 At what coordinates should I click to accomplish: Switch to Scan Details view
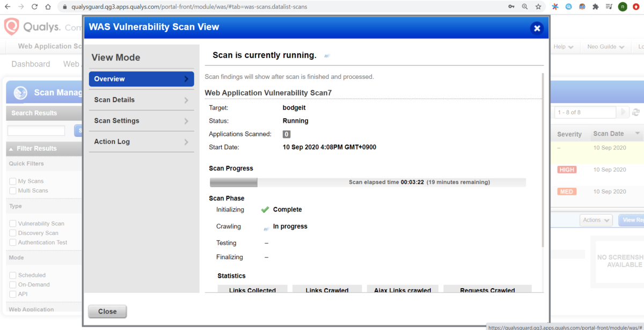coord(142,100)
